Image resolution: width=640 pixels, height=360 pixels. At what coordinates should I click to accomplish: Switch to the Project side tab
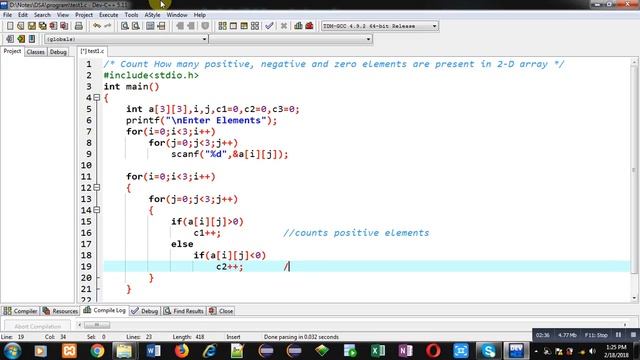[12, 51]
